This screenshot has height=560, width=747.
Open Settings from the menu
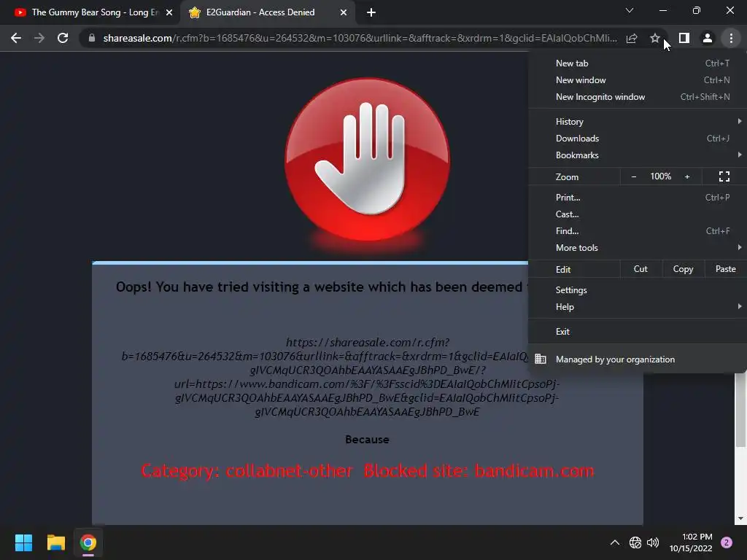click(x=638, y=290)
